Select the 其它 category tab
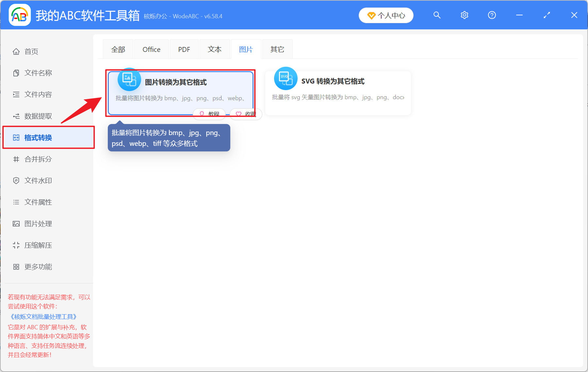This screenshot has height=372, width=588. pos(277,49)
